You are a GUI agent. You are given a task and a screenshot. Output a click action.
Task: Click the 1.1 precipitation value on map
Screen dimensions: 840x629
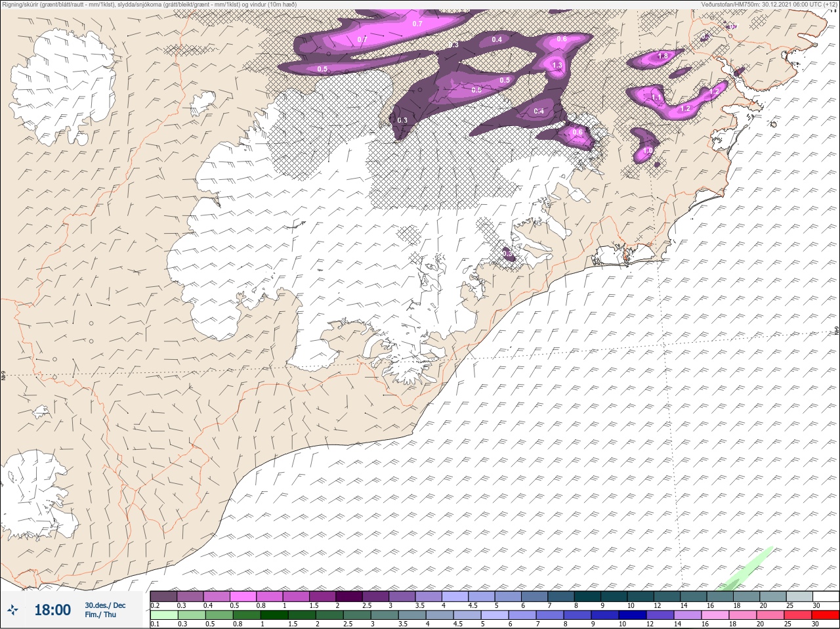coord(657,97)
